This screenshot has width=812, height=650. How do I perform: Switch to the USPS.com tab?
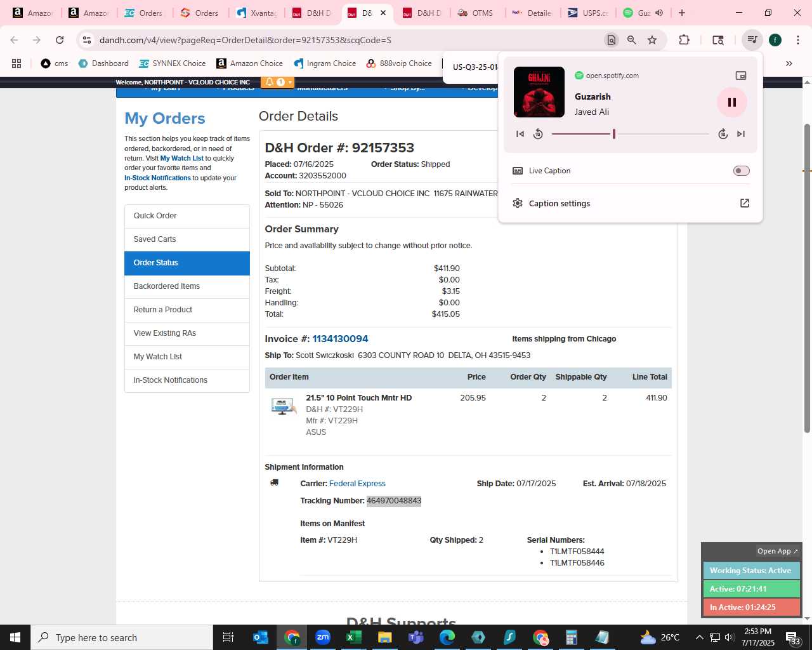587,13
